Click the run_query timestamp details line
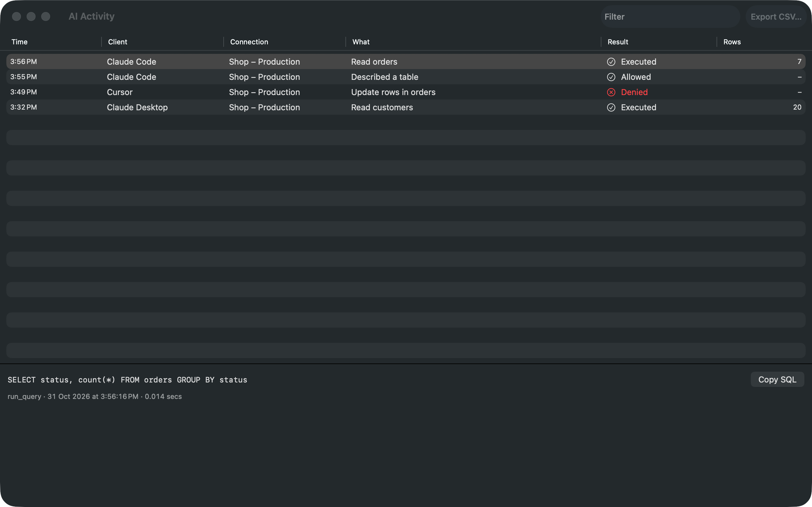 tap(95, 396)
